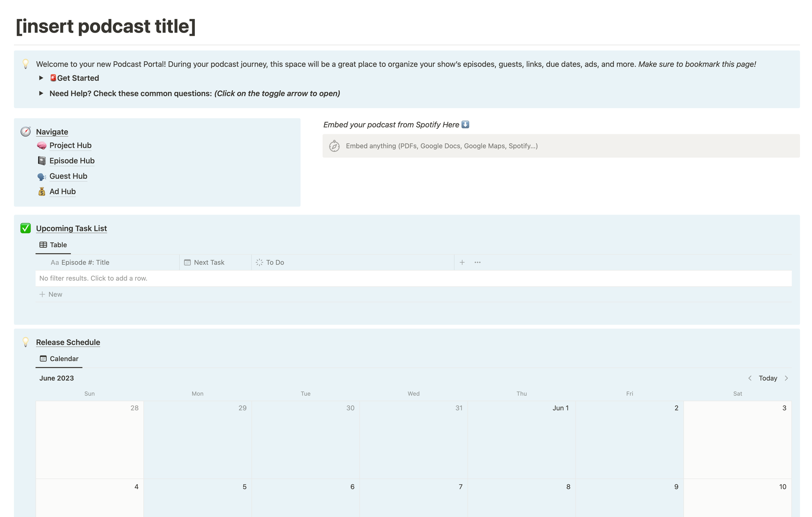Image resolution: width=812 pixels, height=517 pixels.
Task: Expand the Need Help common questions toggle
Action: coord(41,94)
